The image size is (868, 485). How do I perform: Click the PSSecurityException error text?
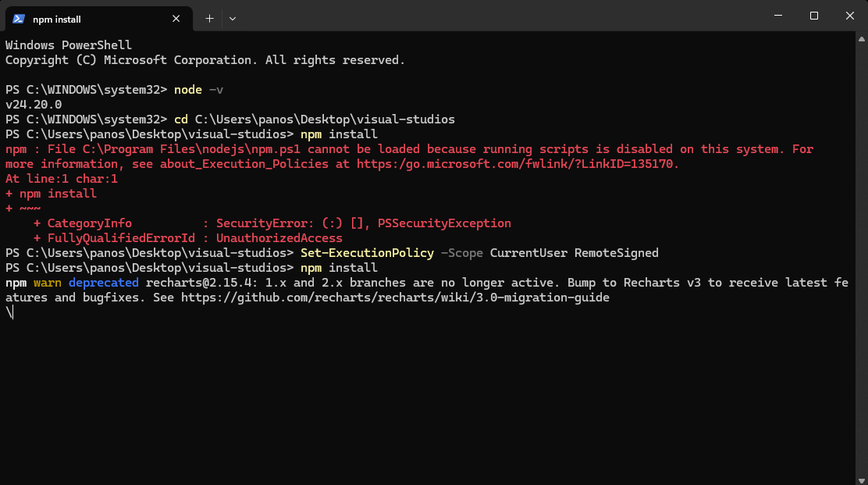(444, 223)
